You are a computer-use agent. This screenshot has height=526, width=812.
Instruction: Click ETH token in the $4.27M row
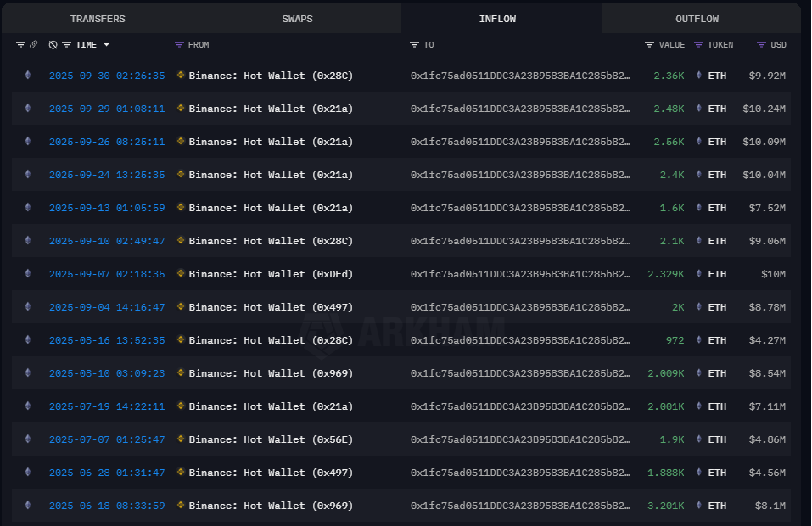717,340
